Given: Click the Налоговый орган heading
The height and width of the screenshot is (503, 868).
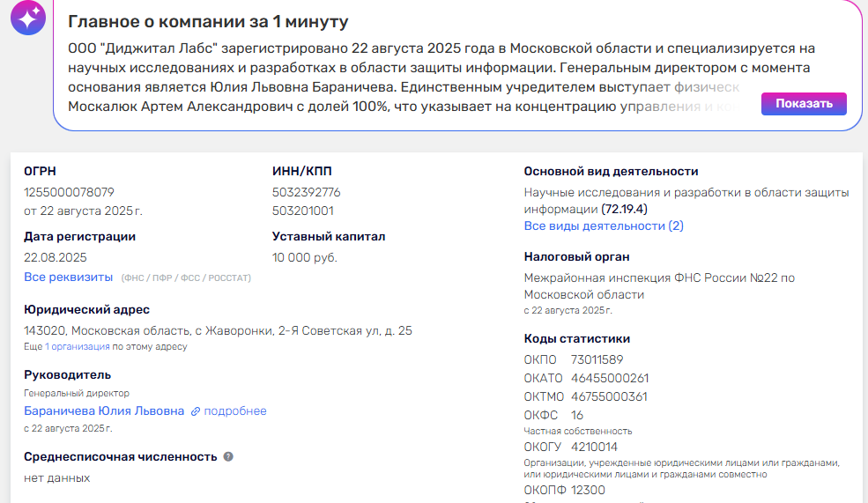Looking at the screenshot, I should (x=576, y=256).
